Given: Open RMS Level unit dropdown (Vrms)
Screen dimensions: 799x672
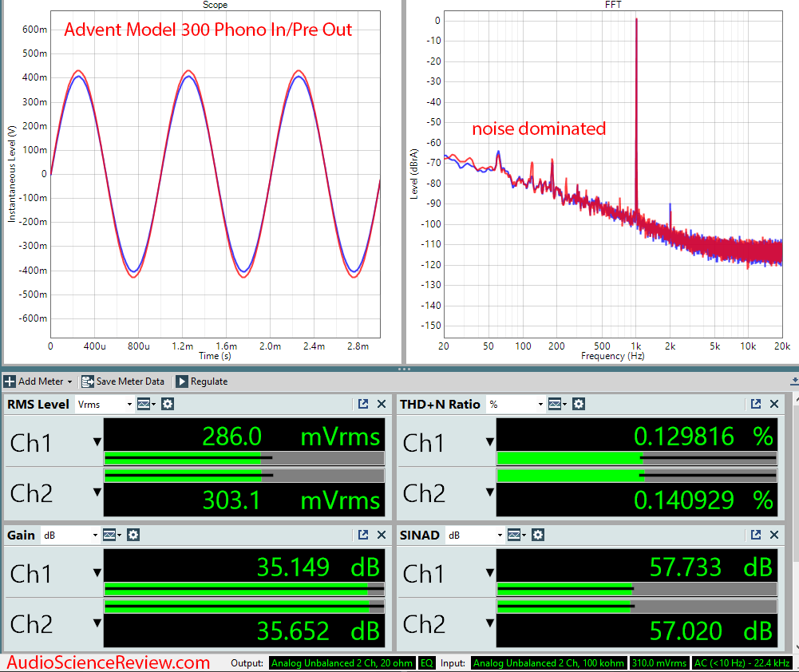Looking at the screenshot, I should 105,404.
